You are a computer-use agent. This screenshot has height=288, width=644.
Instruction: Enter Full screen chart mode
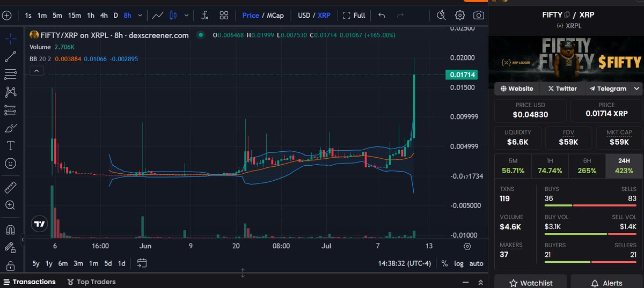[x=354, y=16]
